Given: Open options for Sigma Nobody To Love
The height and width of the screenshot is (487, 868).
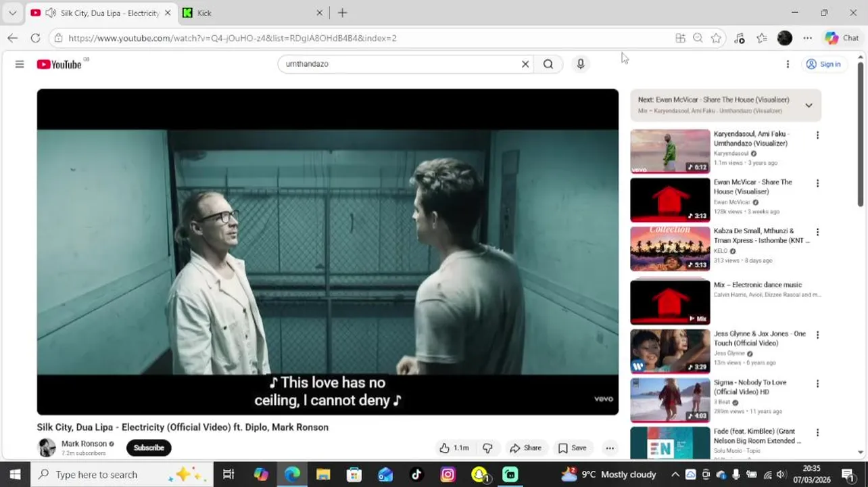Looking at the screenshot, I should pyautogui.click(x=817, y=384).
